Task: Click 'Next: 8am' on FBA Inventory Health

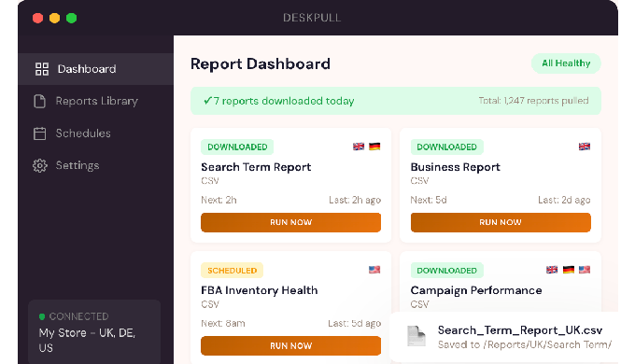Action: [x=223, y=323]
